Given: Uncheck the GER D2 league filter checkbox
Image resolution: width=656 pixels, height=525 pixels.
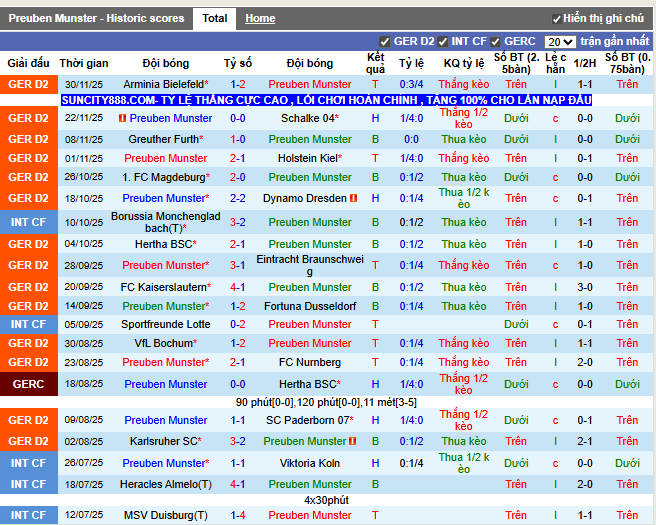Looking at the screenshot, I should coord(386,42).
